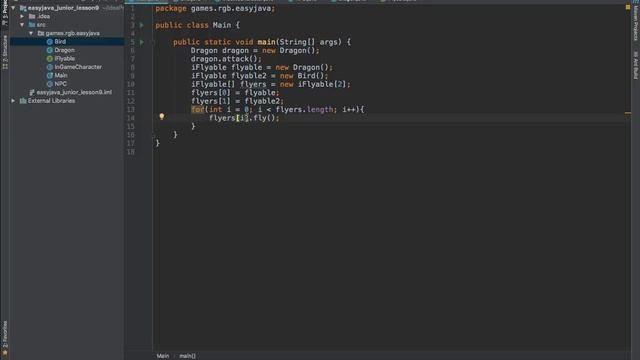Image resolution: width=640 pixels, height=360 pixels.
Task: Click the fold marker beside main method line
Action: (153, 42)
